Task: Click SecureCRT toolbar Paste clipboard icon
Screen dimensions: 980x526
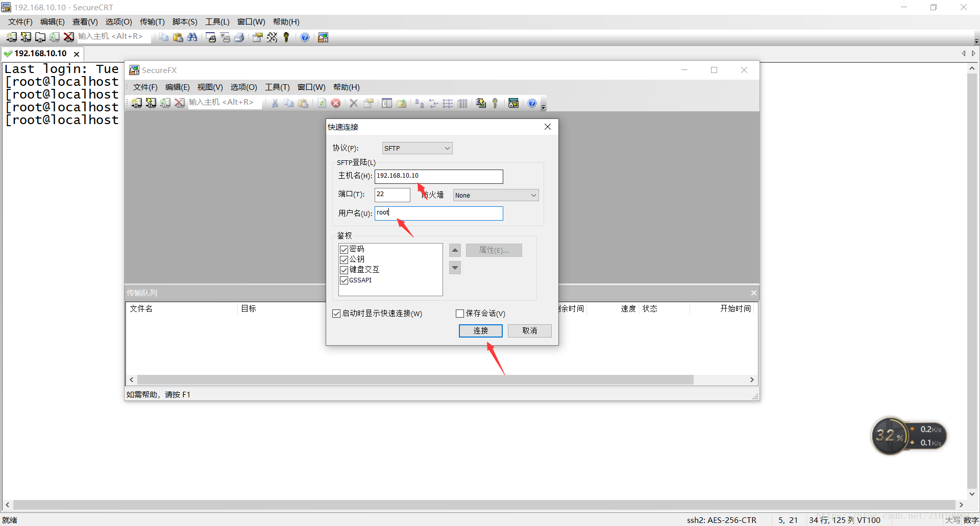Action: (x=178, y=37)
